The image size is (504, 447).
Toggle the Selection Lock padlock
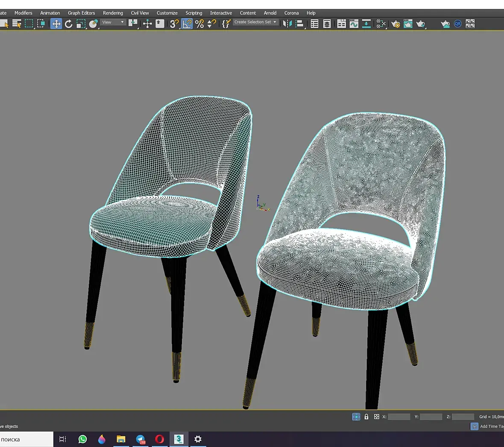coord(366,417)
